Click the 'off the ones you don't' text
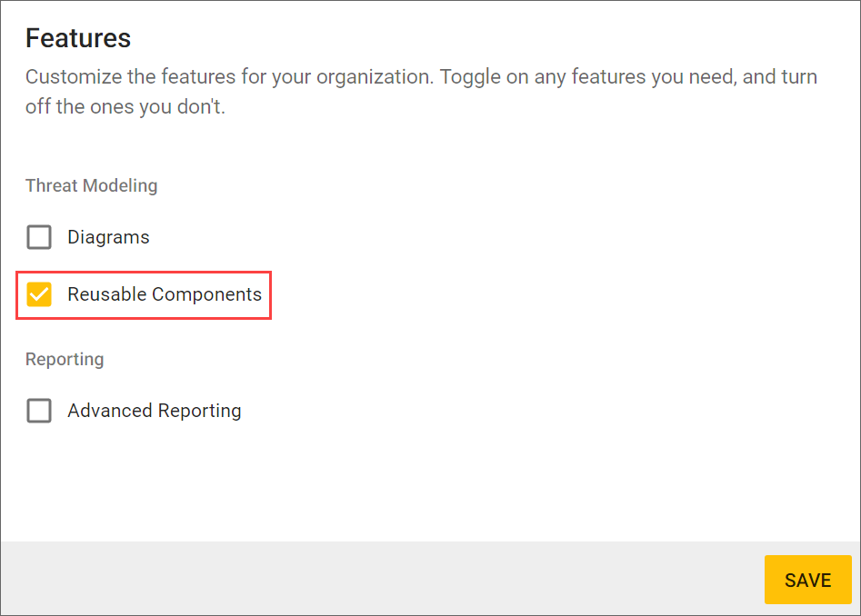Viewport: 861px width, 616px height. click(125, 107)
